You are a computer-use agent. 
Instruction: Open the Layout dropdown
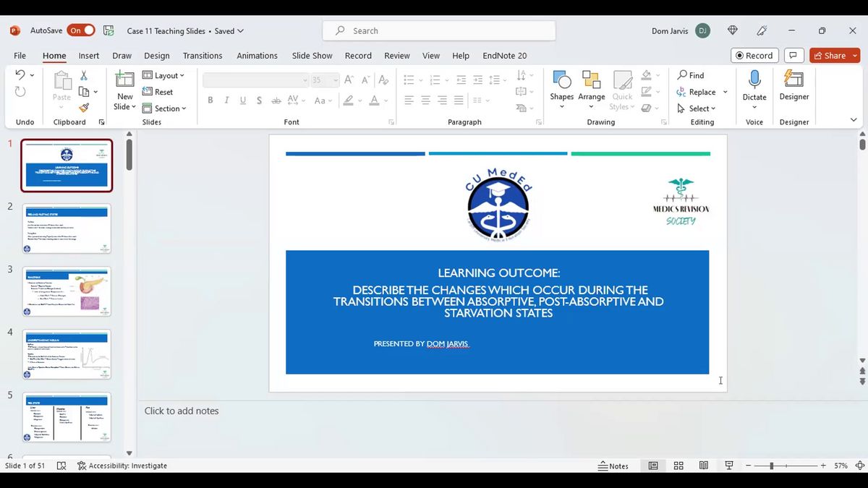[163, 75]
